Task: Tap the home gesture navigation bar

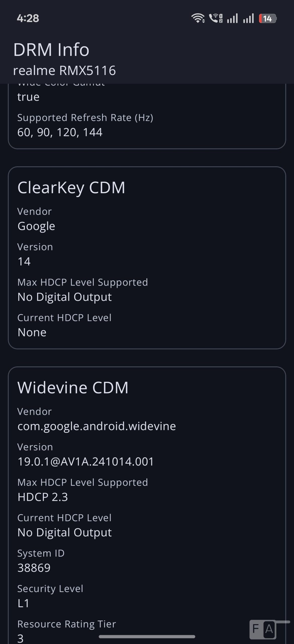Action: (x=147, y=636)
